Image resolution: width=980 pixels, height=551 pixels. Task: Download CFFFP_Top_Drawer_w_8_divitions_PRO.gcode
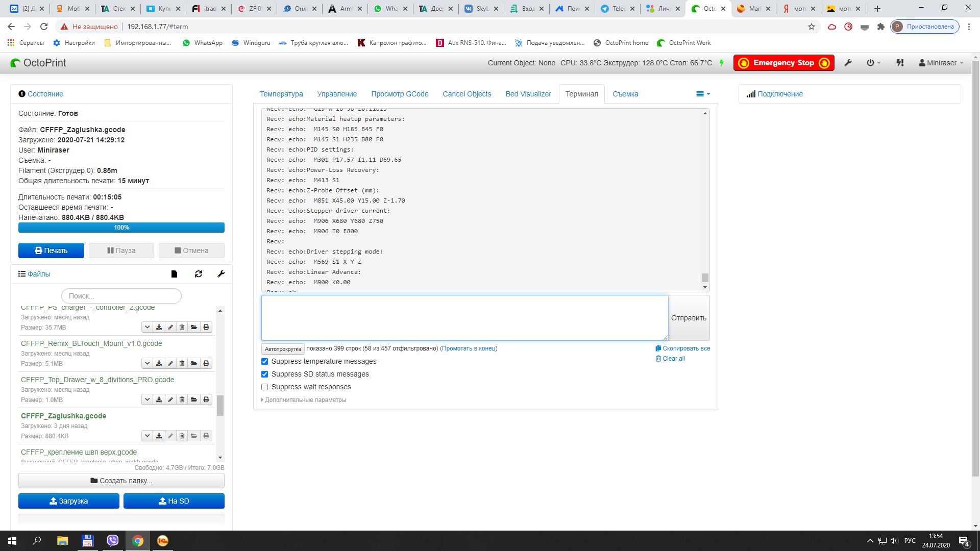tap(159, 399)
